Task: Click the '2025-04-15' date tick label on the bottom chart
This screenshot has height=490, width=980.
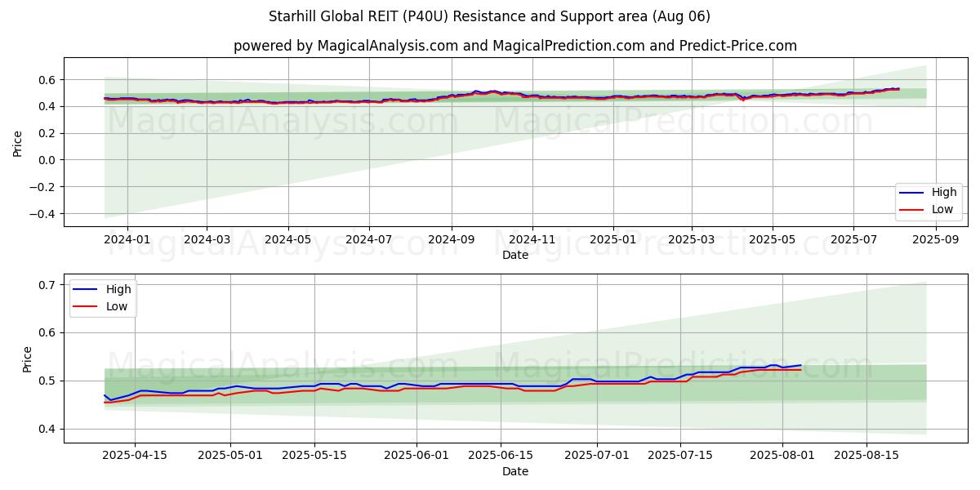Action: point(135,457)
